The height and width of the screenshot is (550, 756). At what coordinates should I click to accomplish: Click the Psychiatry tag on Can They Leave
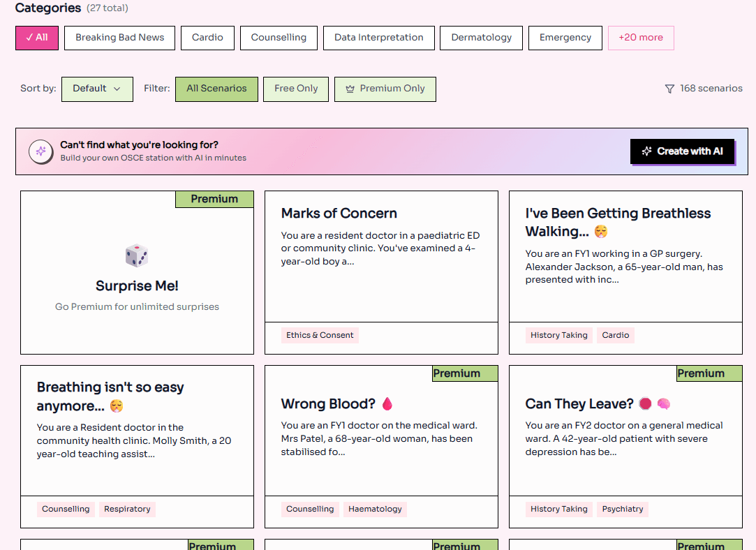point(623,509)
